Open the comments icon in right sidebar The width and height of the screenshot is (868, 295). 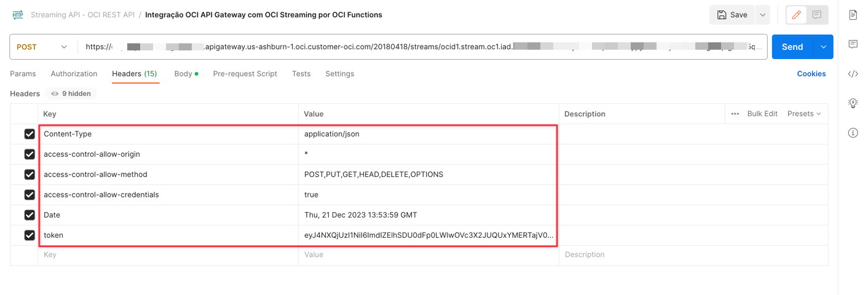(853, 44)
